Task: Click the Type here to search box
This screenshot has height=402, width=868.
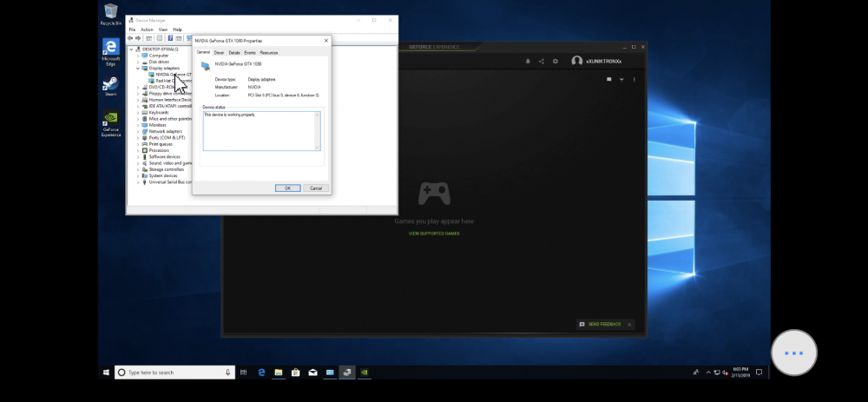Action: point(175,372)
